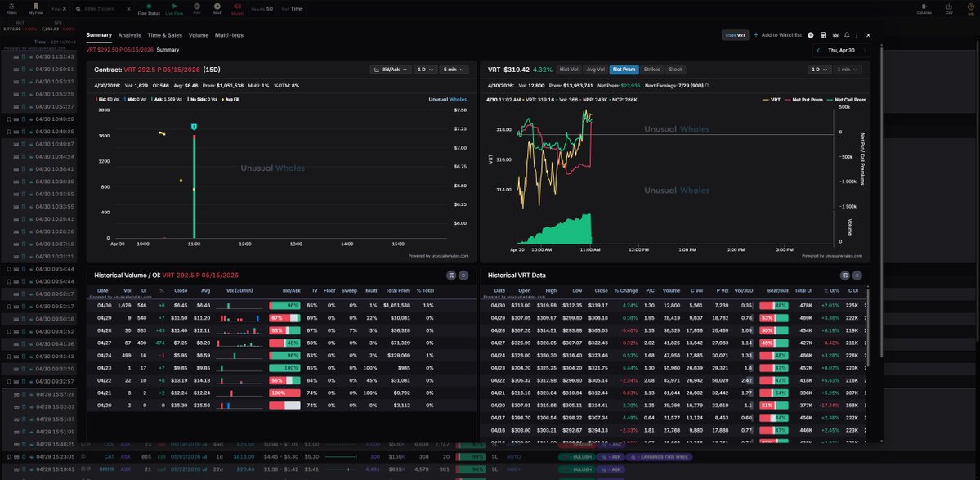Screen dimensions: 980x480
Task: Select the Hist Vol chart option
Action: click(569, 70)
